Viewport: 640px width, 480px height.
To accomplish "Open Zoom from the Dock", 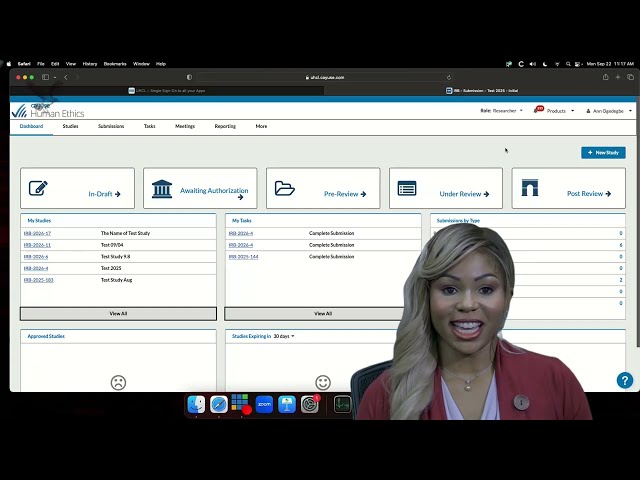I will 264,404.
